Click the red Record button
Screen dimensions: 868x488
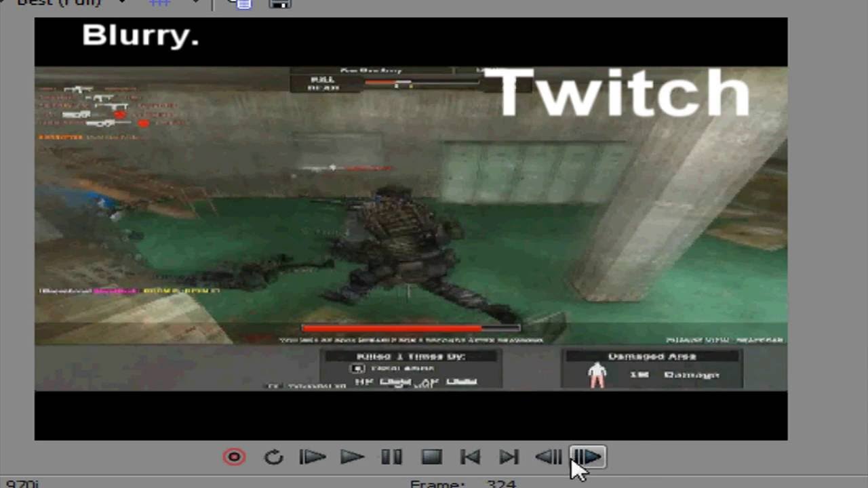235,457
